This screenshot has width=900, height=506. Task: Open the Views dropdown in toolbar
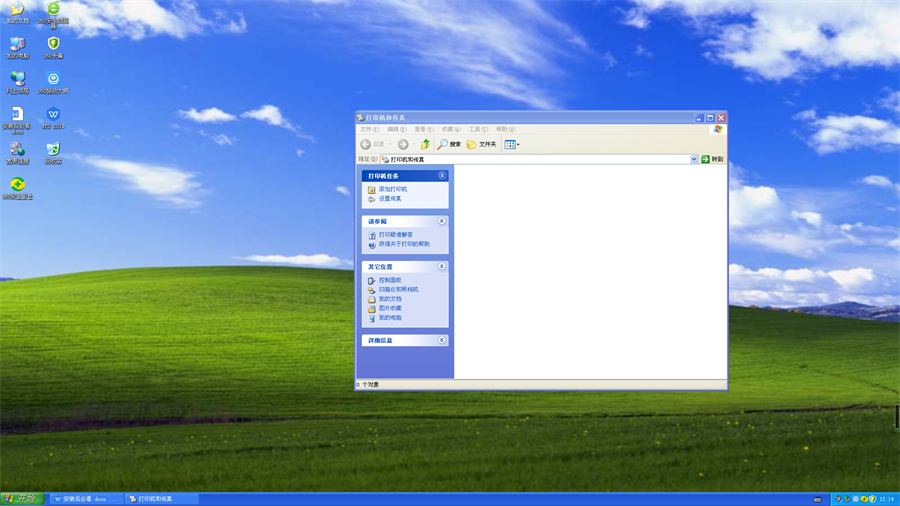click(x=512, y=144)
